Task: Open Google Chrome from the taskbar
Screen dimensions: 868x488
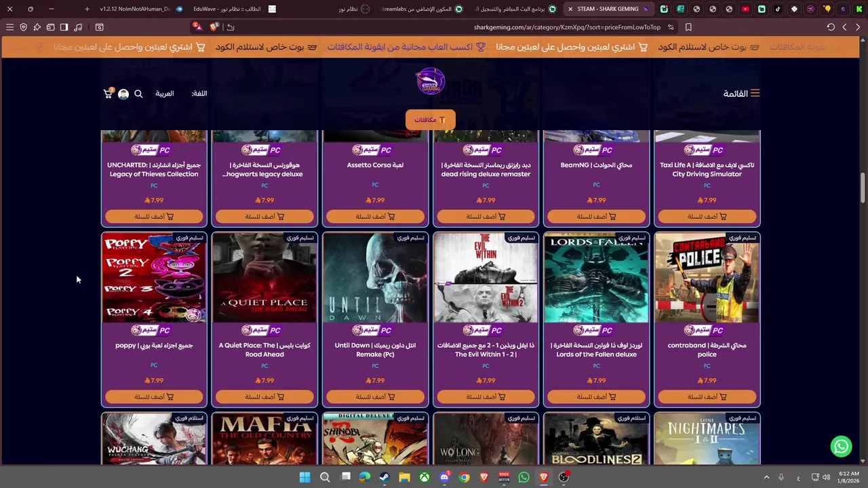Action: 464,477
